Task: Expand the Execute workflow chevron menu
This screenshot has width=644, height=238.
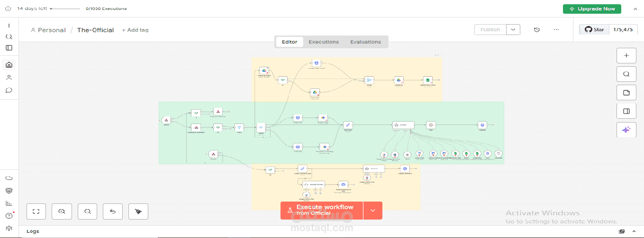Action: tap(373, 211)
